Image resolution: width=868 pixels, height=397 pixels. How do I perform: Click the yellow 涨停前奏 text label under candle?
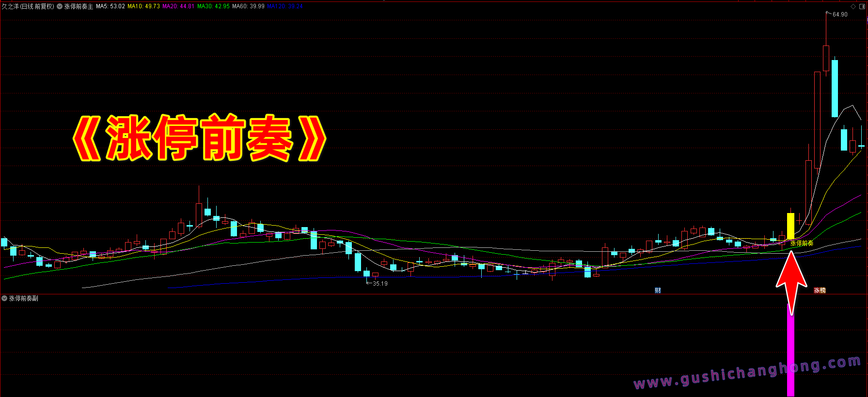802,243
